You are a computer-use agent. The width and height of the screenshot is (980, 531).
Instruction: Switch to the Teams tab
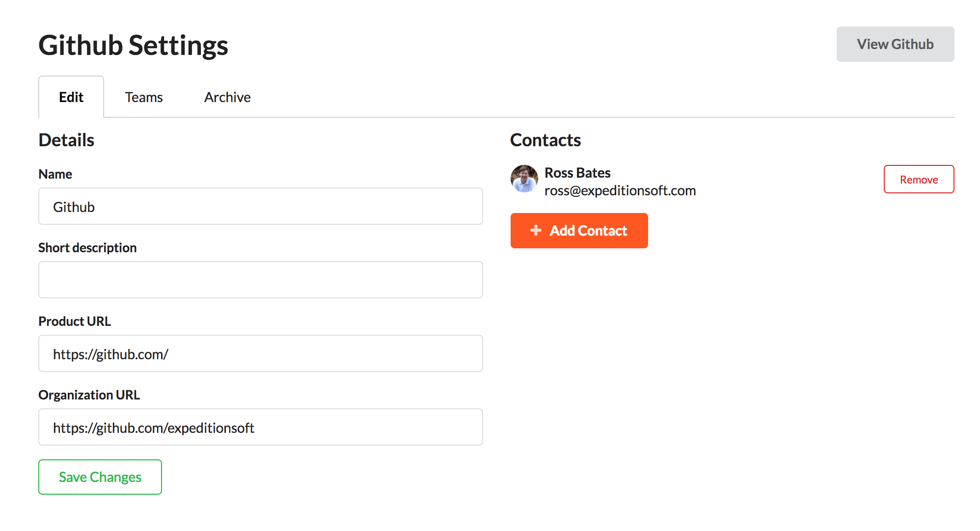pyautogui.click(x=143, y=97)
